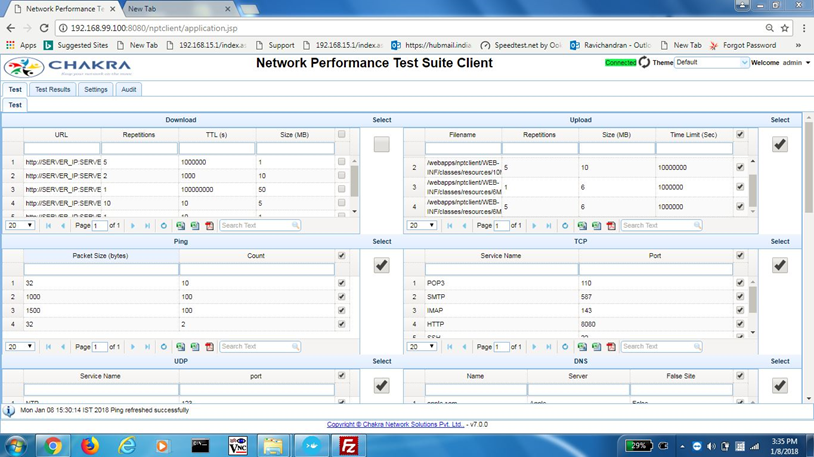Uncheck the large UDP Select checkbox
814x457 pixels.
(x=382, y=385)
